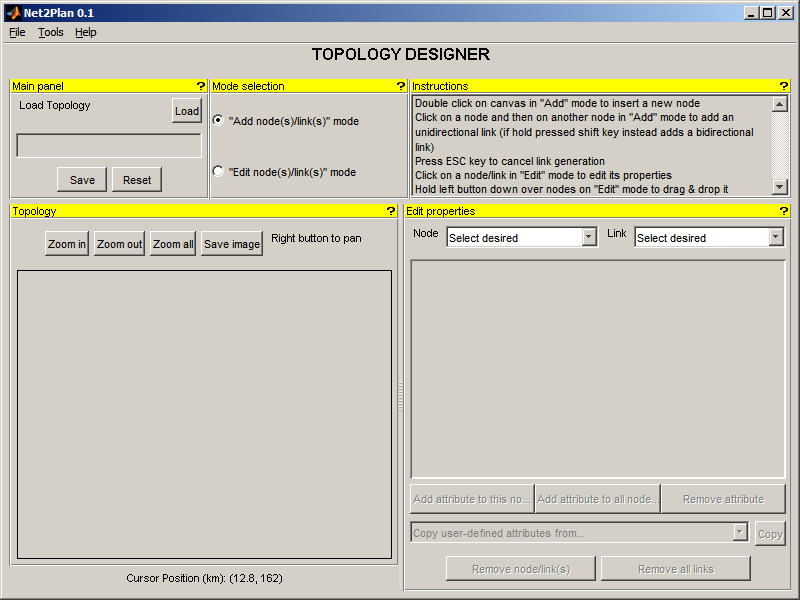Open the Link "Select desired" dropdown
Image resolution: width=800 pixels, height=600 pixels.
pyautogui.click(x=709, y=237)
